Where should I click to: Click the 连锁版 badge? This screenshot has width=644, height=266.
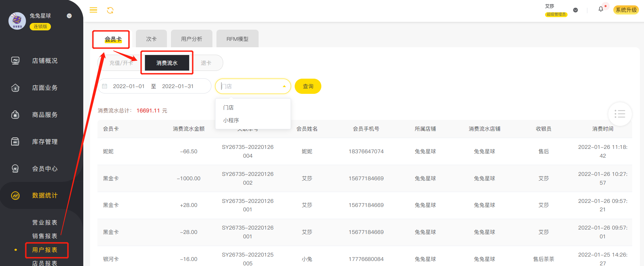click(x=40, y=26)
